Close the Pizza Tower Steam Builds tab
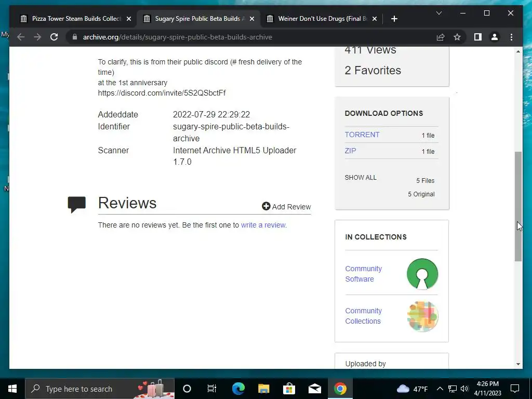This screenshot has height=399, width=532. [129, 19]
